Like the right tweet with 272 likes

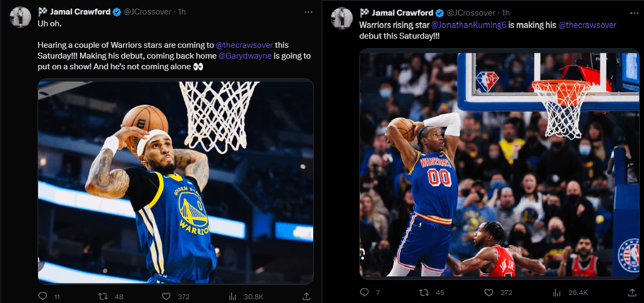(489, 292)
